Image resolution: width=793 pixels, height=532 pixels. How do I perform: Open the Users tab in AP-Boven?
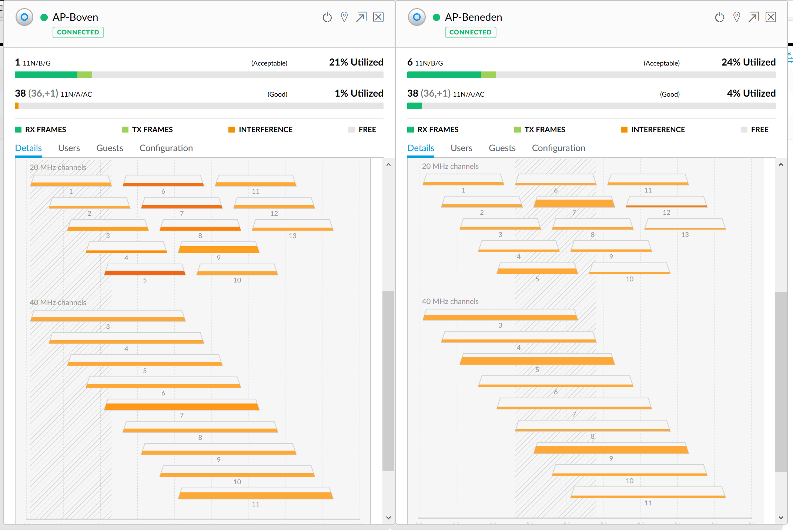69,148
